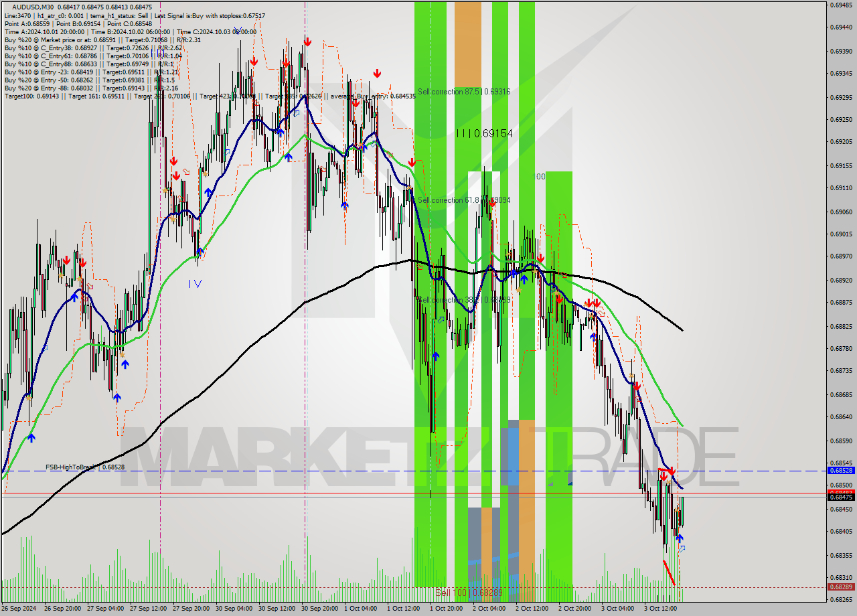Click the 0.69110 price axis label
This screenshot has height=616, width=857.
(x=842, y=188)
